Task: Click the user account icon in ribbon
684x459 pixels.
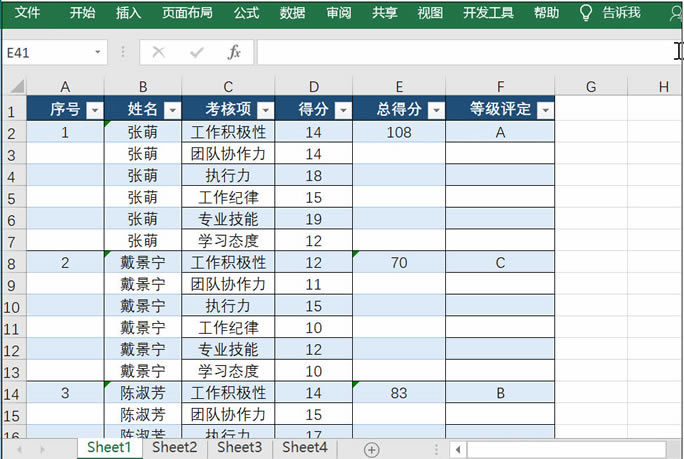Action: click(676, 14)
